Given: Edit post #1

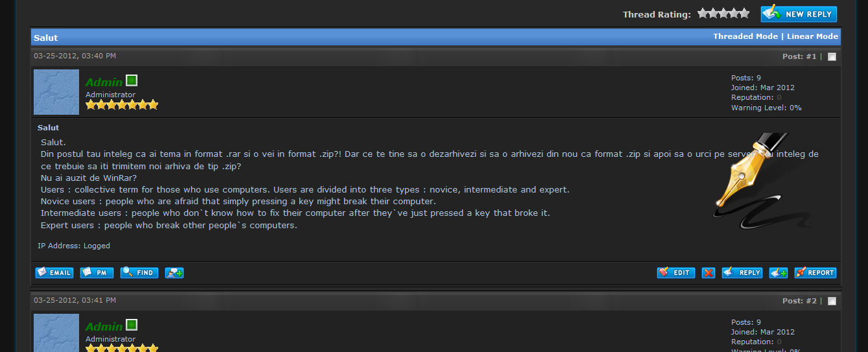Looking at the screenshot, I should click(675, 273).
